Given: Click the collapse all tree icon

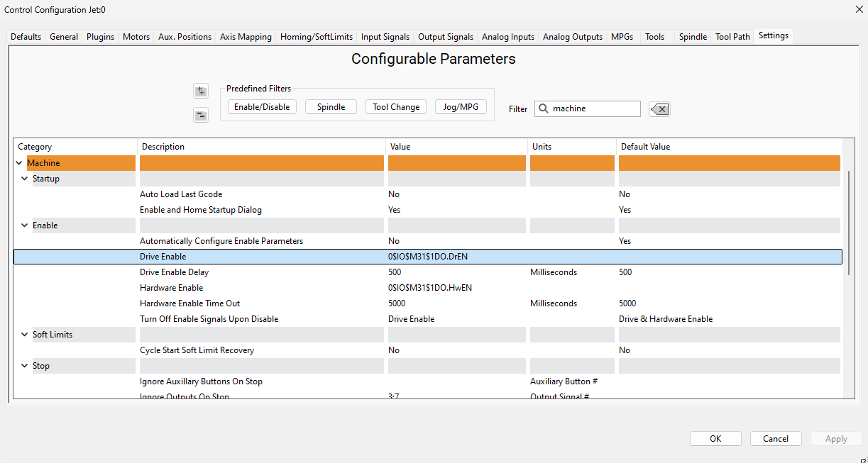Looking at the screenshot, I should 201,116.
